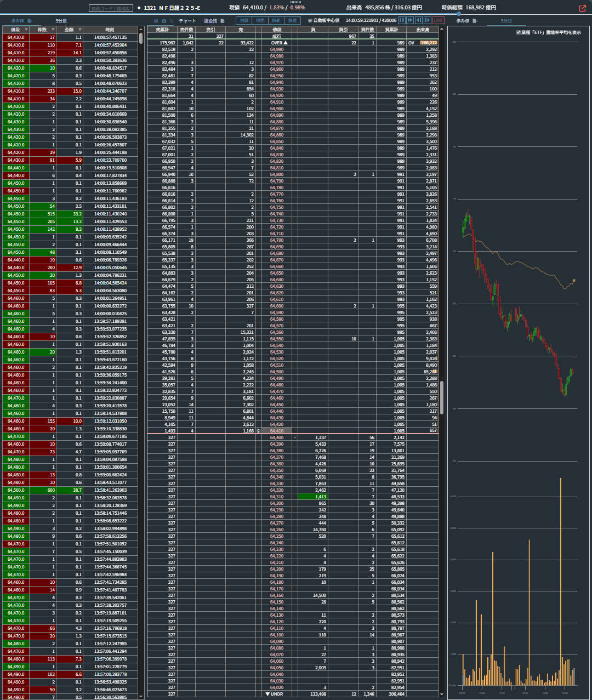Image resolution: width=592 pixels, height=700 pixels.
Task: Open the 株数 column filter dropdown
Action: [53, 30]
